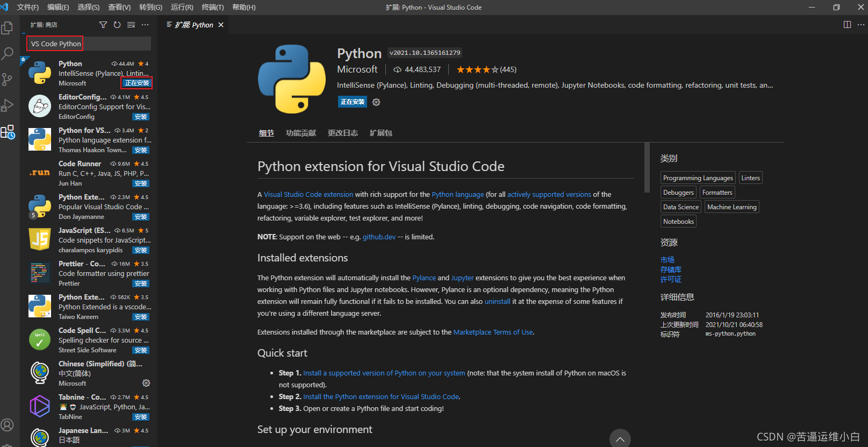This screenshot has width=868, height=447.
Task: Install the Tabnine extension
Action: point(141,417)
